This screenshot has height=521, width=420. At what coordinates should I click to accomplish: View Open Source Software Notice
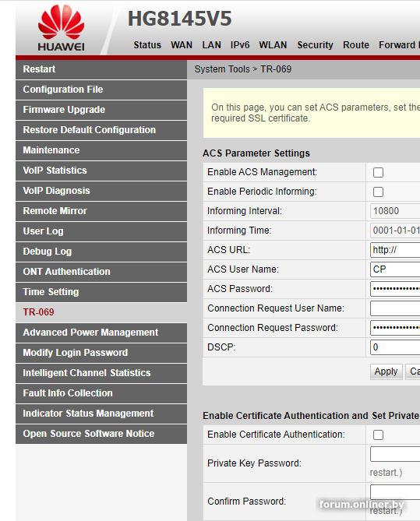click(x=101, y=435)
